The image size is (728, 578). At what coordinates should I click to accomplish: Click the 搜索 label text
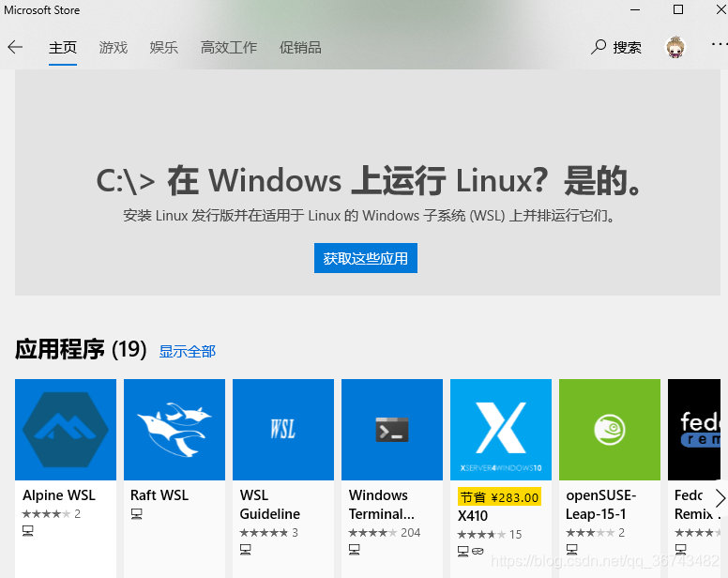tap(627, 47)
